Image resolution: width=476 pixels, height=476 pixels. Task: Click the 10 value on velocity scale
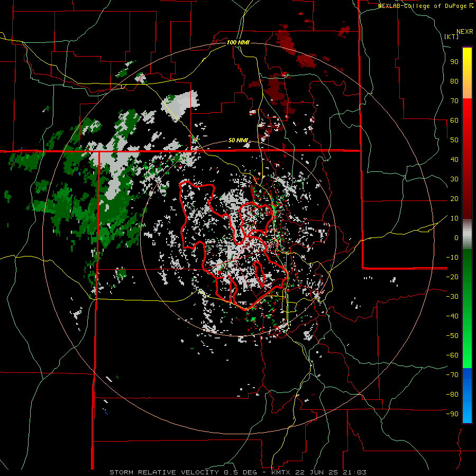pos(454,218)
